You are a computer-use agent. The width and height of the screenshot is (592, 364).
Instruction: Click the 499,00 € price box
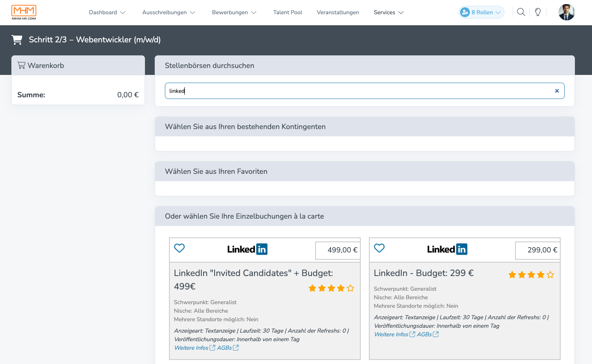pyautogui.click(x=338, y=250)
